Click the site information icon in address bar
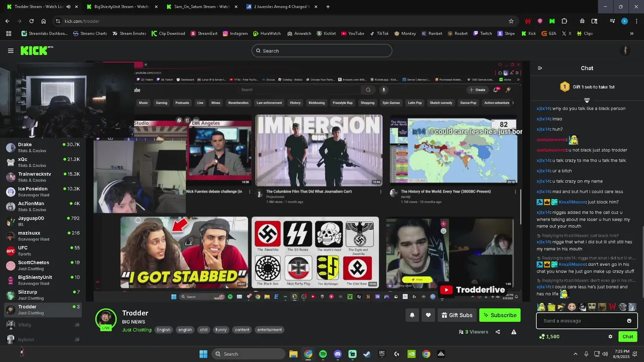 pyautogui.click(x=58, y=21)
